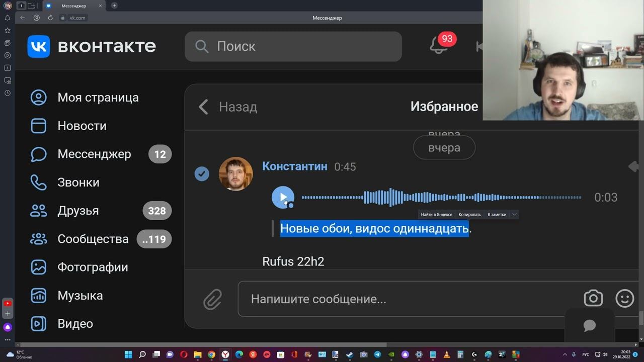Viewport: 644px width, 362px height.
Task: Open the Фотографии section icon
Action: coord(39,267)
